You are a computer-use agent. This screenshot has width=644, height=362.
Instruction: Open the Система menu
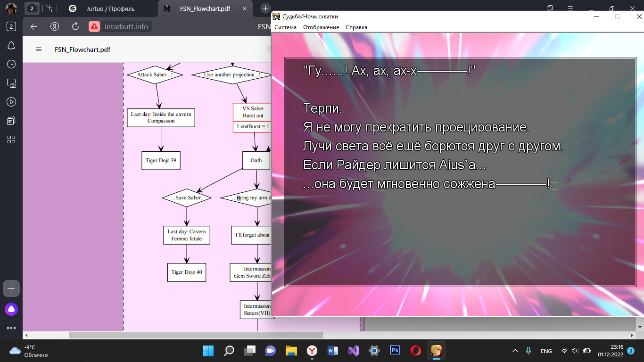285,27
